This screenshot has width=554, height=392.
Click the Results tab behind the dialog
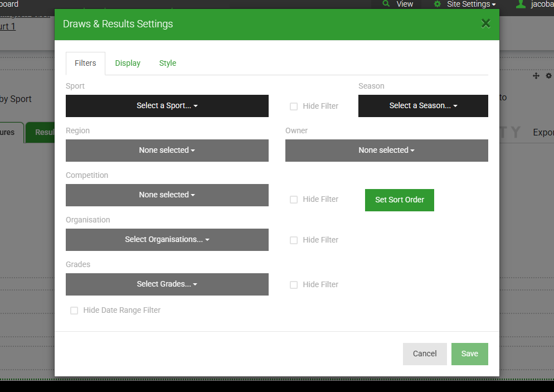point(40,133)
